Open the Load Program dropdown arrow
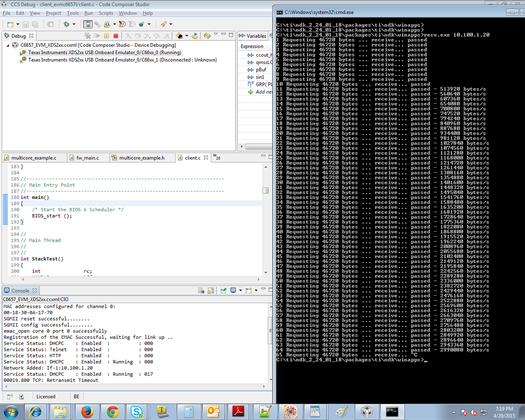The width and height of the screenshot is (525, 420). 114,24
